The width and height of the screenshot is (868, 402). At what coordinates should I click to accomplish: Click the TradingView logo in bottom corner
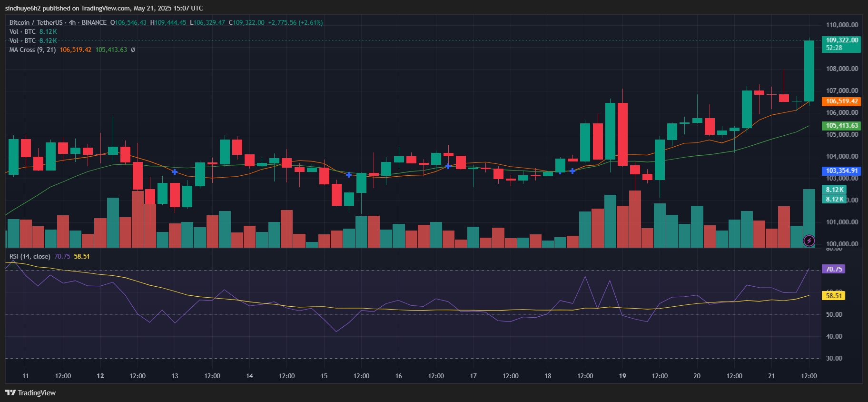pos(30,393)
